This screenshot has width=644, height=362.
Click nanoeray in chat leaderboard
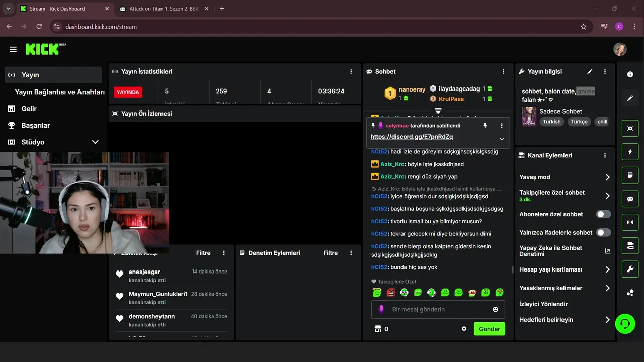tap(412, 89)
